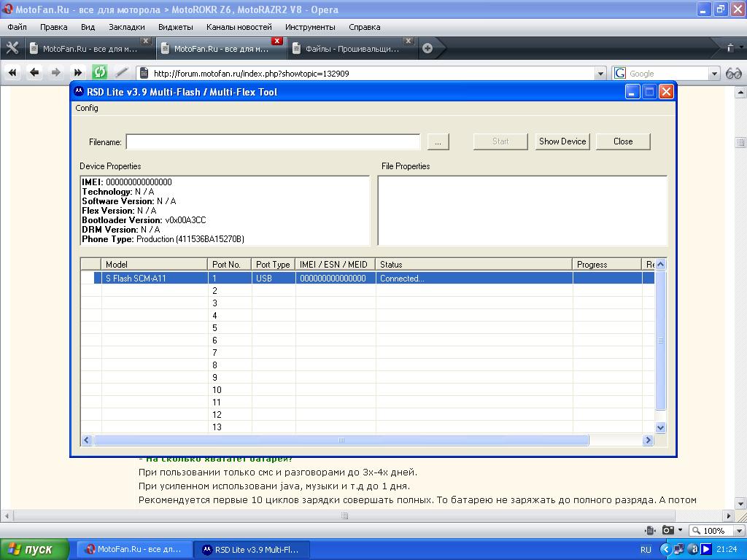The height and width of the screenshot is (560, 747).
Task: Open the search engine dropdown arrow
Action: [714, 74]
